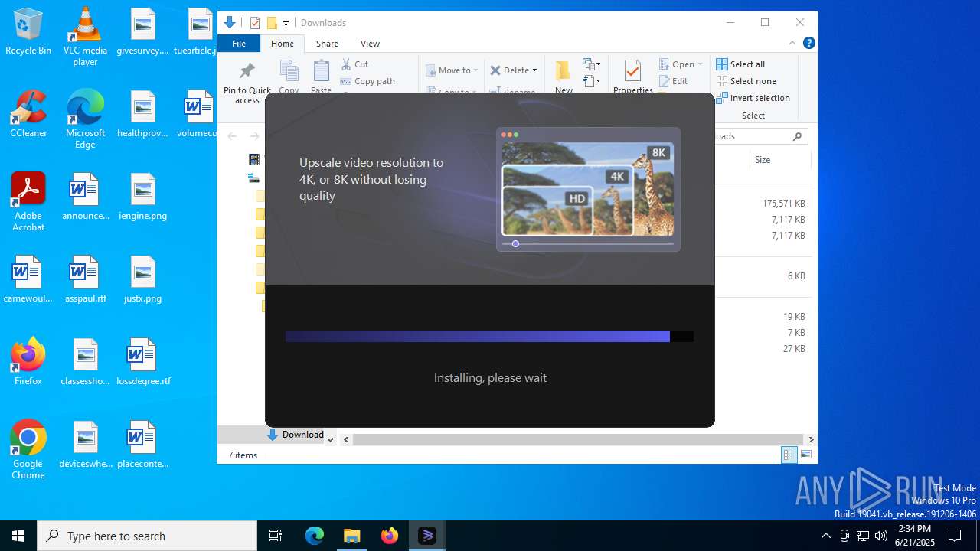
Task: Show hidden system tray icons chevron
Action: tap(825, 536)
